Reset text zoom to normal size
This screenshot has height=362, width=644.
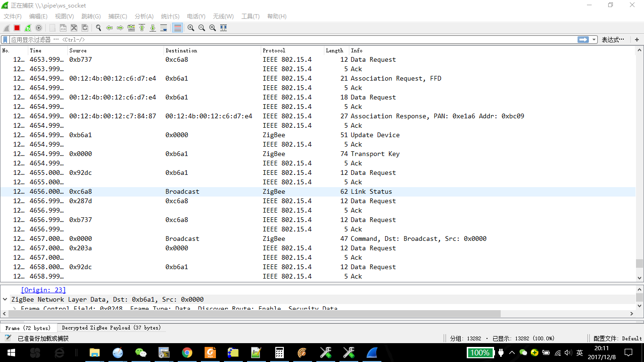point(213,28)
